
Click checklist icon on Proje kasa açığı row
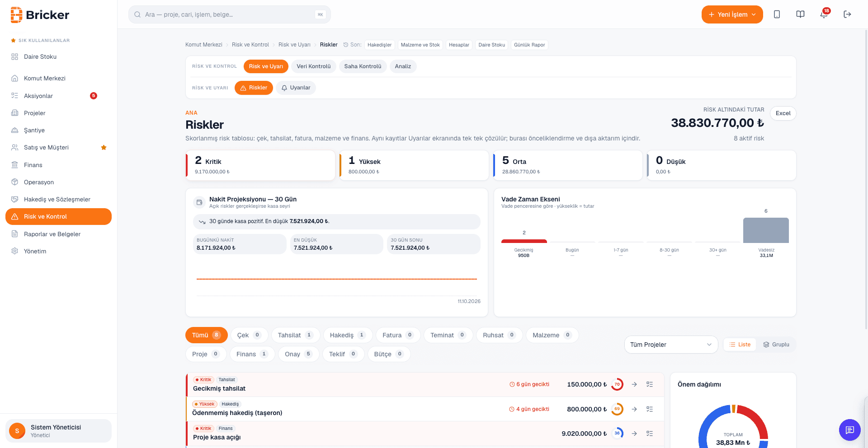pos(650,434)
